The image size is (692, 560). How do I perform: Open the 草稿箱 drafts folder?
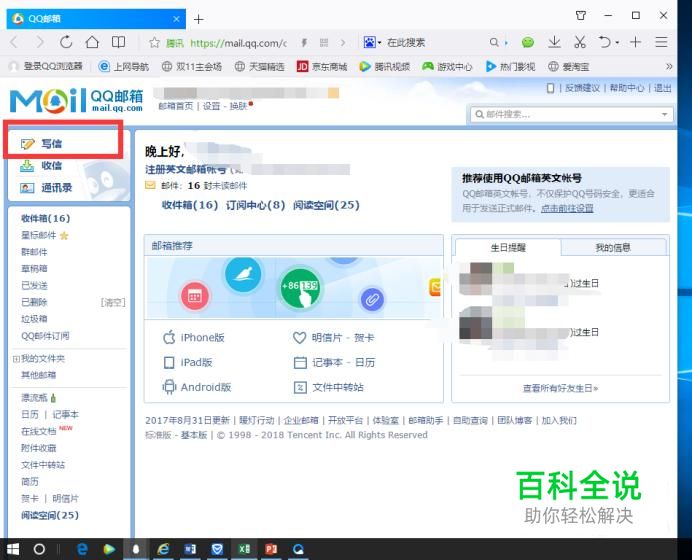(x=34, y=269)
